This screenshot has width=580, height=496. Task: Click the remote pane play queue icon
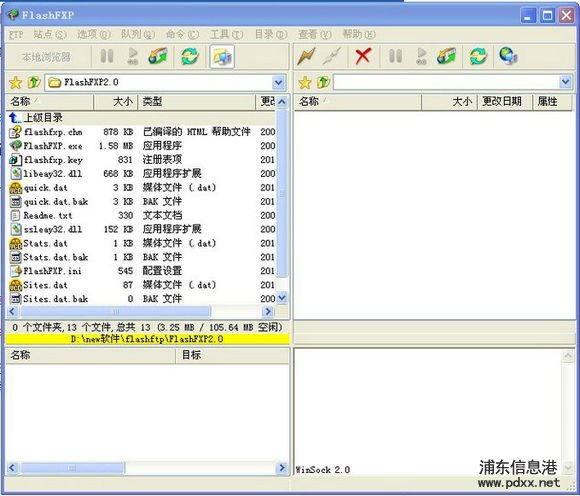point(421,56)
